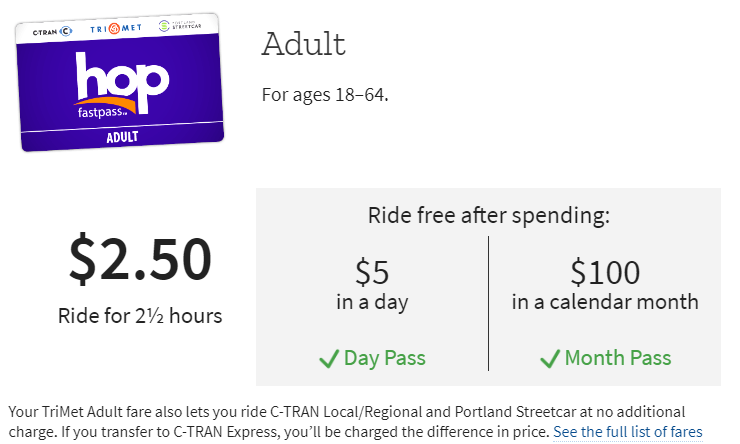Click the Adult heading
The height and width of the screenshot is (444, 740).
[x=303, y=44]
